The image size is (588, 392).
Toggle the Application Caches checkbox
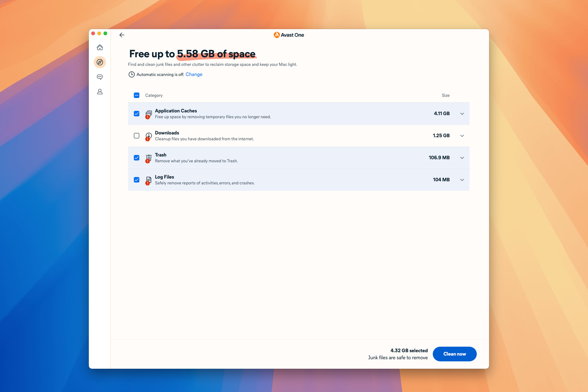[x=137, y=114]
